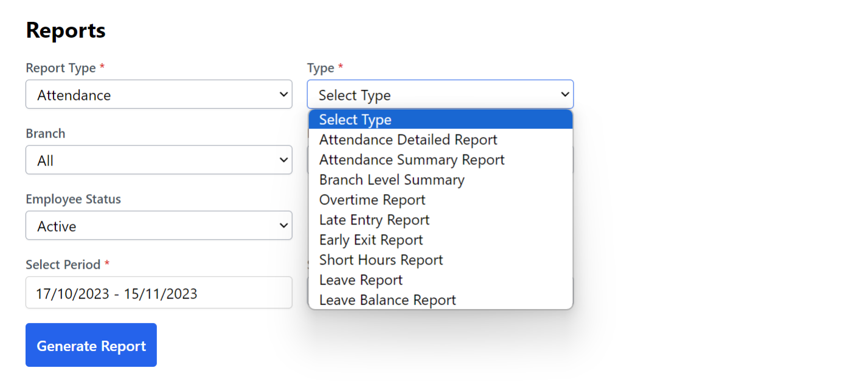Select the Overtime Report option
Screen dimensions: 868x382
click(x=372, y=200)
